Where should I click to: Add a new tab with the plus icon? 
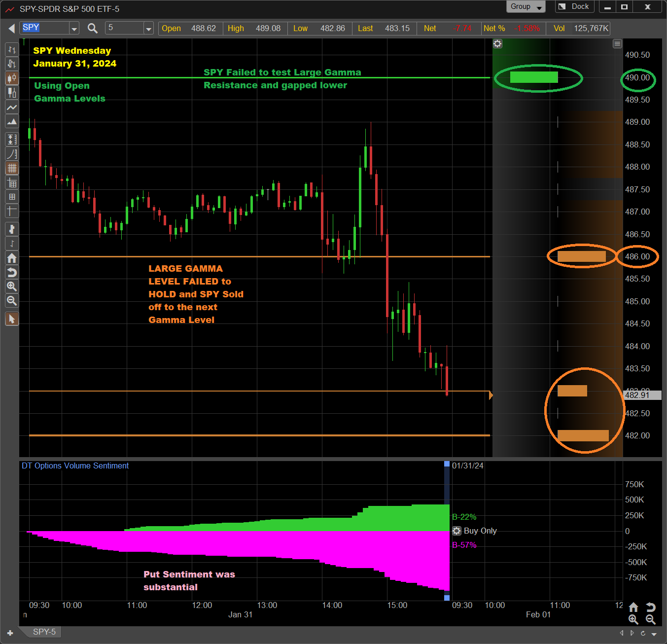[x=10, y=633]
